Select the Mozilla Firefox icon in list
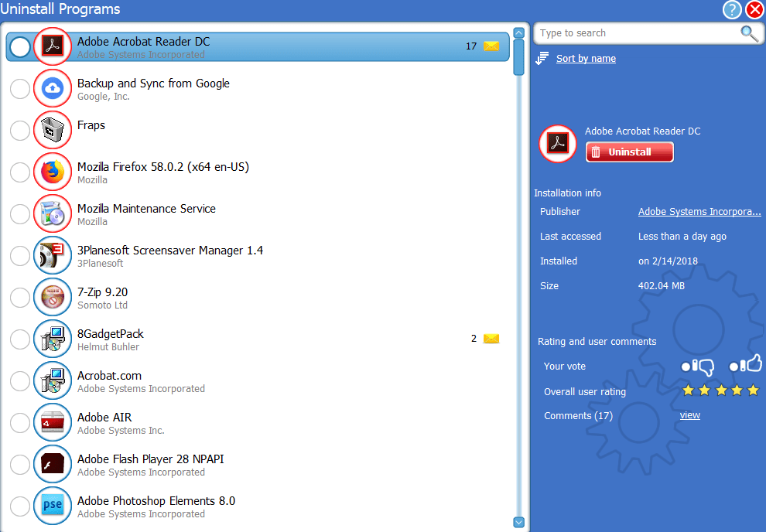 [53, 172]
